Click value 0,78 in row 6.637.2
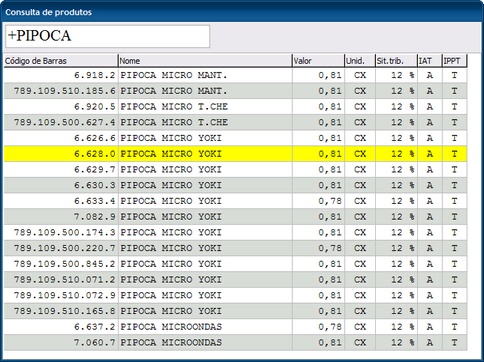This screenshot has width=484, height=362. (x=330, y=327)
